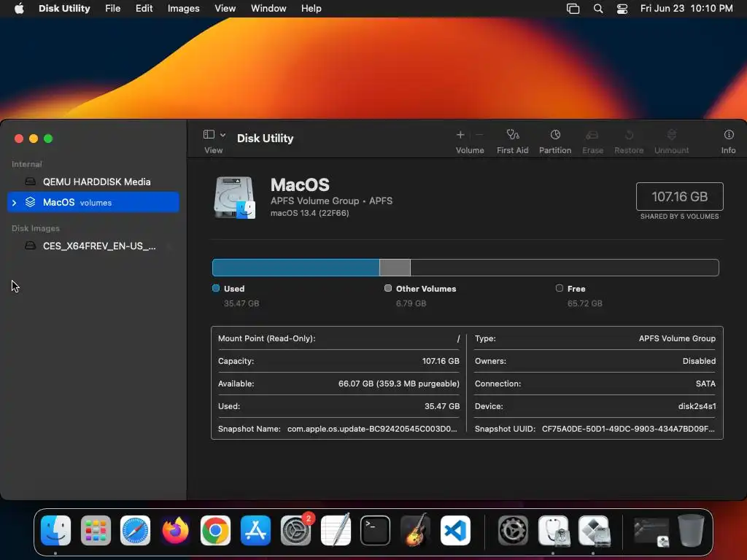Open Launchpad from the Dock
Image resolution: width=747 pixels, height=560 pixels.
coord(96,531)
